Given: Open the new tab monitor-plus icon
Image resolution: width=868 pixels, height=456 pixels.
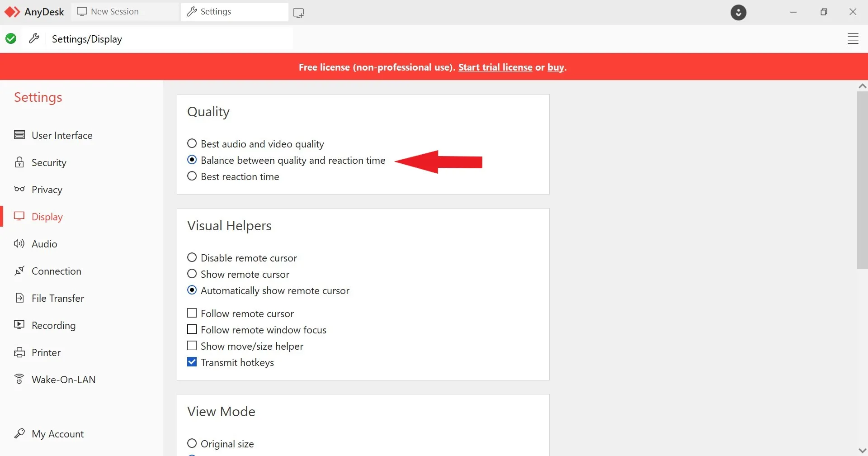Looking at the screenshot, I should (x=298, y=13).
